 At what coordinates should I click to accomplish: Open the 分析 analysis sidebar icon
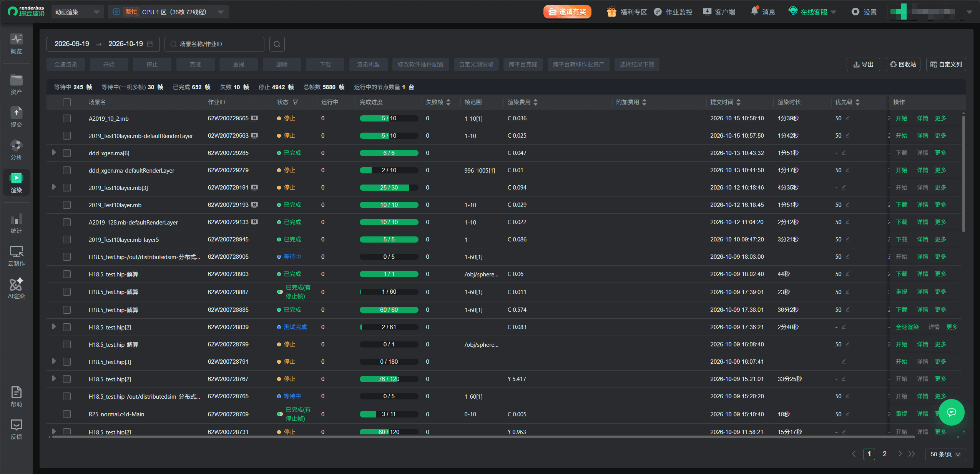pyautogui.click(x=16, y=150)
